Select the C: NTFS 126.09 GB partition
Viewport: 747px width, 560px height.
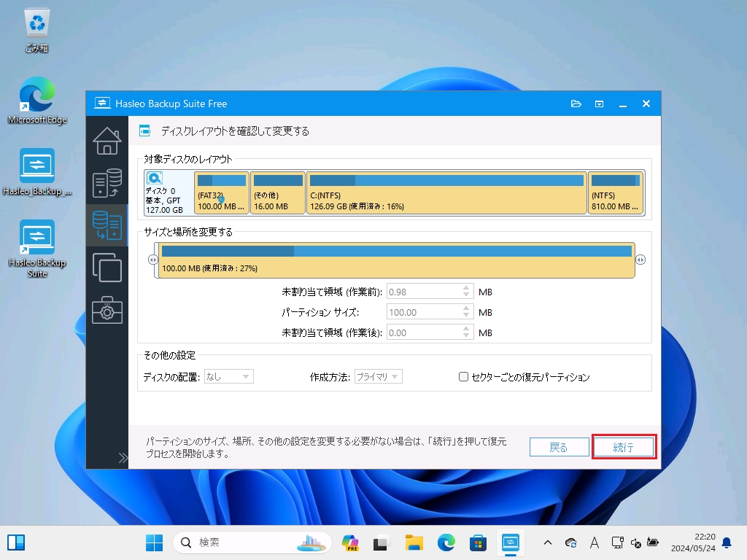pyautogui.click(x=446, y=192)
